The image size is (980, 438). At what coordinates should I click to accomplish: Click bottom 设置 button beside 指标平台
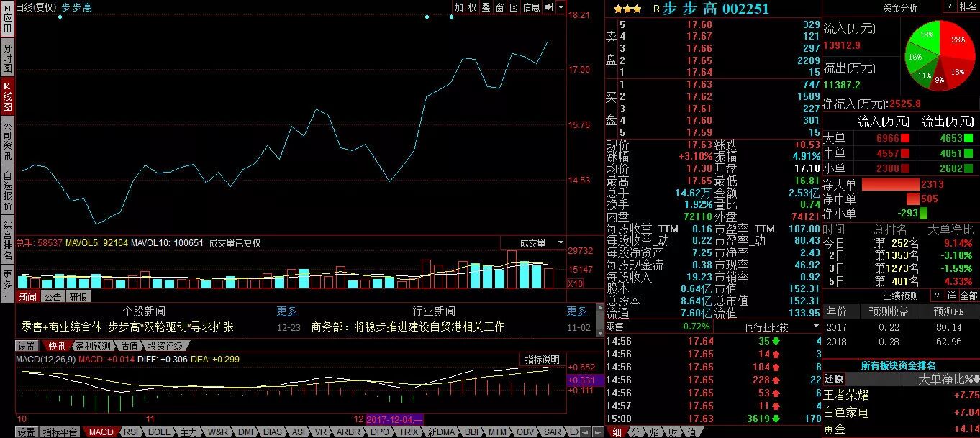pyautogui.click(x=27, y=432)
